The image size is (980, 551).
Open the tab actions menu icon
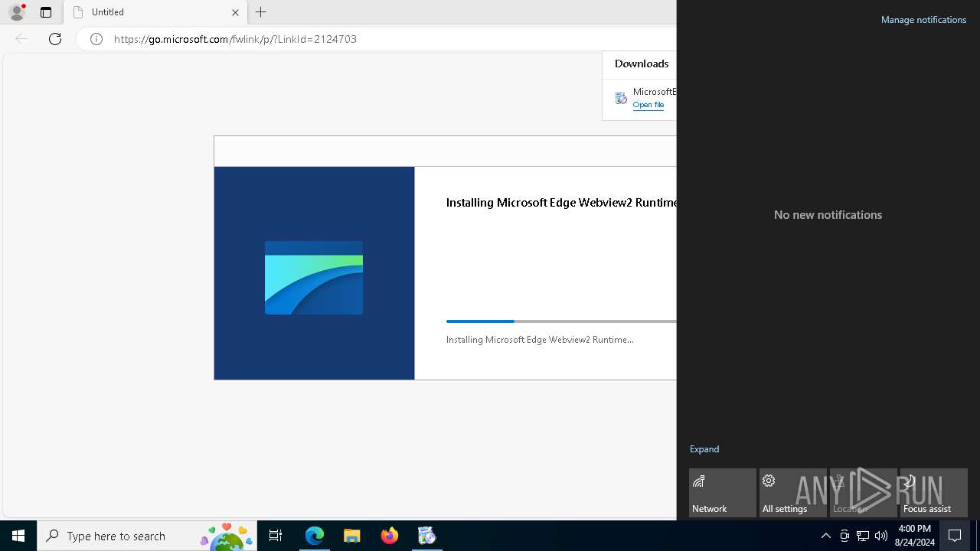click(x=46, y=12)
